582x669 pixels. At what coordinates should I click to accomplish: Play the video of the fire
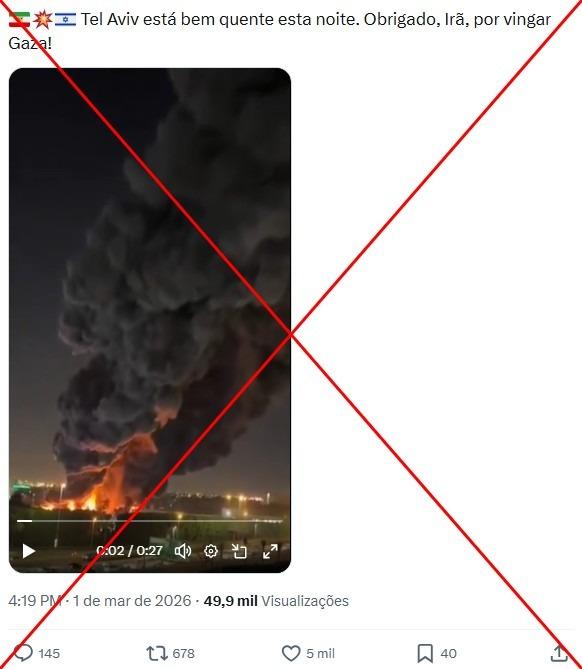click(x=29, y=551)
